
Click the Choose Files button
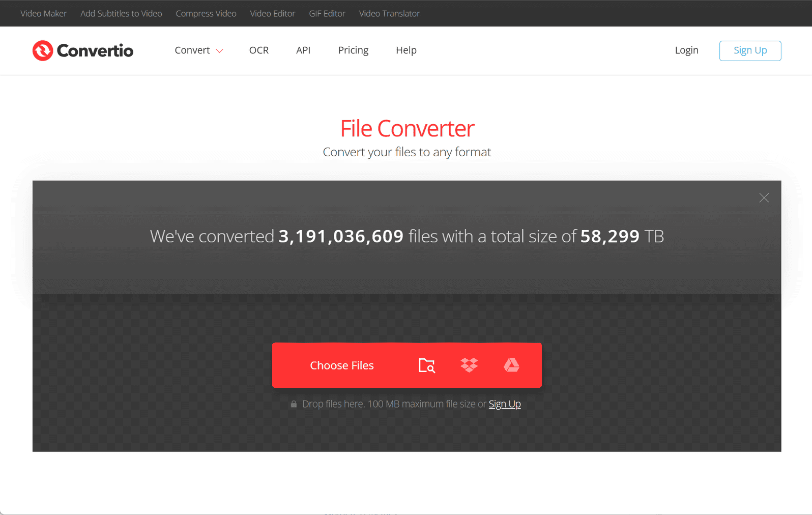(x=342, y=365)
